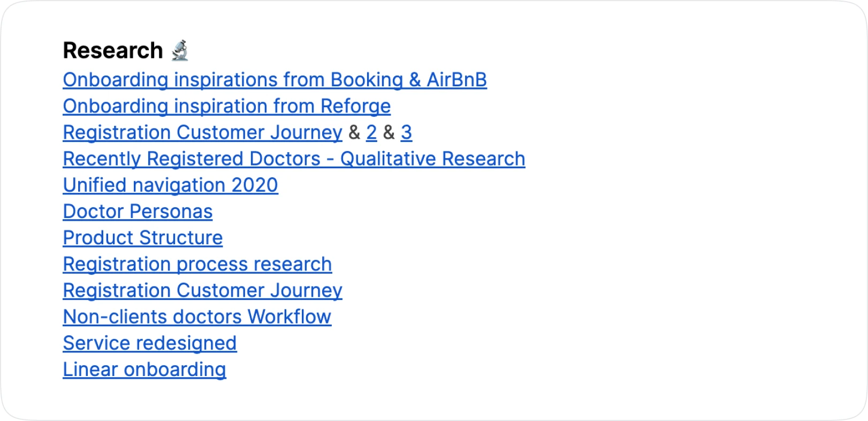Open Registration Customer Journey part 2

click(371, 132)
